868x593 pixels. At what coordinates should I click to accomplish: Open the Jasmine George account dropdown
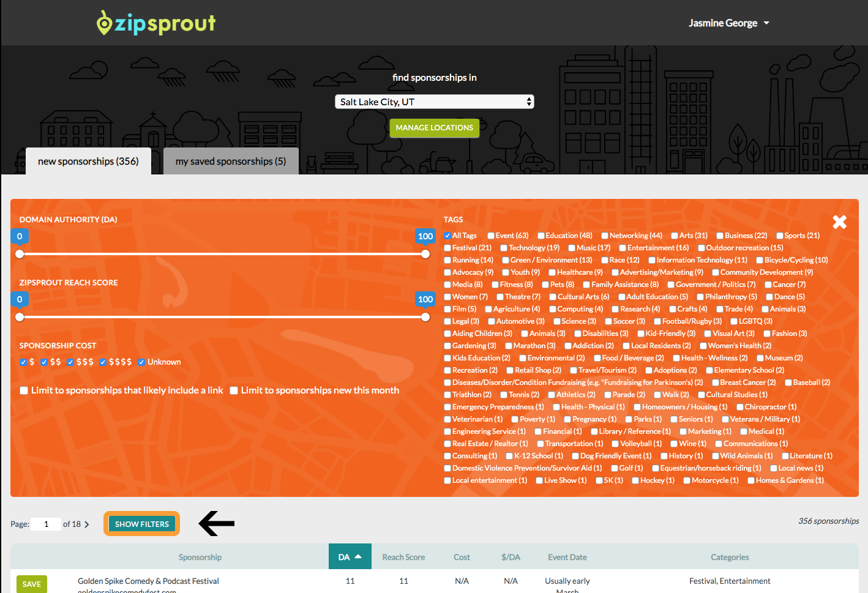pos(728,23)
